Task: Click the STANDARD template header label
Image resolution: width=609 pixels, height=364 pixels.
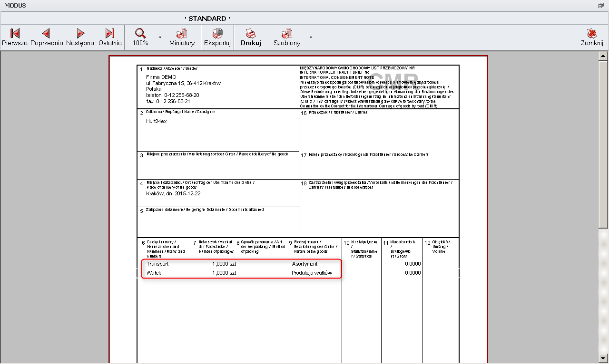Action: coord(207,19)
